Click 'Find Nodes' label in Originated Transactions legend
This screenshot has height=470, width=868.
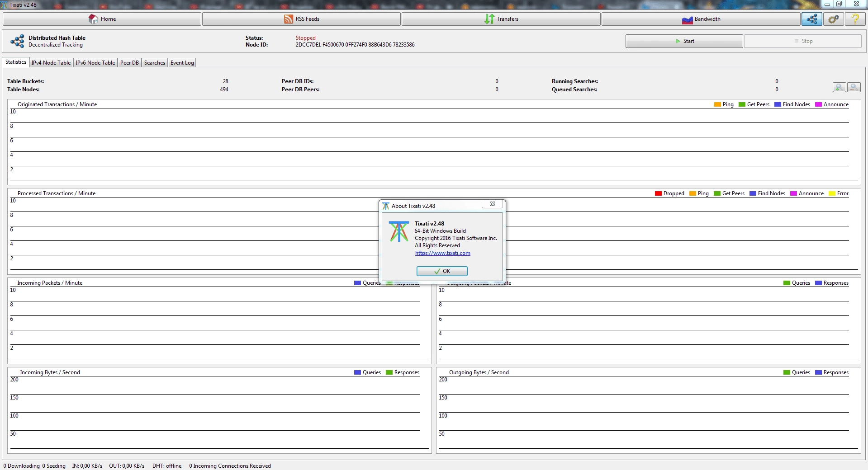coord(797,104)
